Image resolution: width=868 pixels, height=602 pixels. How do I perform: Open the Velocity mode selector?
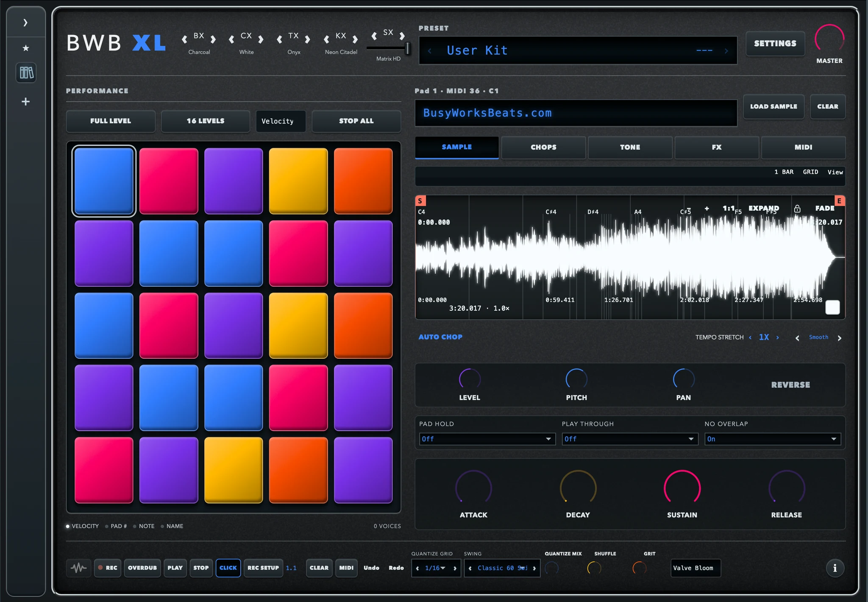pyautogui.click(x=281, y=121)
